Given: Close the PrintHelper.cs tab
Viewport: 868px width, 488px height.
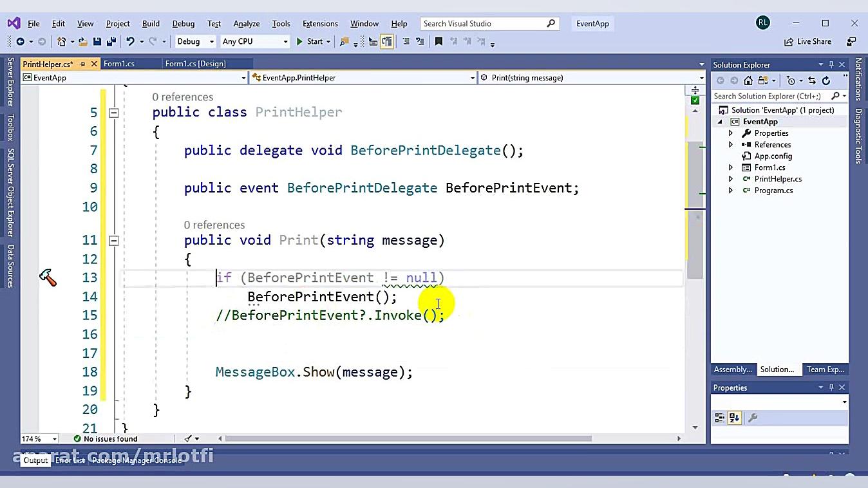Looking at the screenshot, I should click(x=94, y=64).
